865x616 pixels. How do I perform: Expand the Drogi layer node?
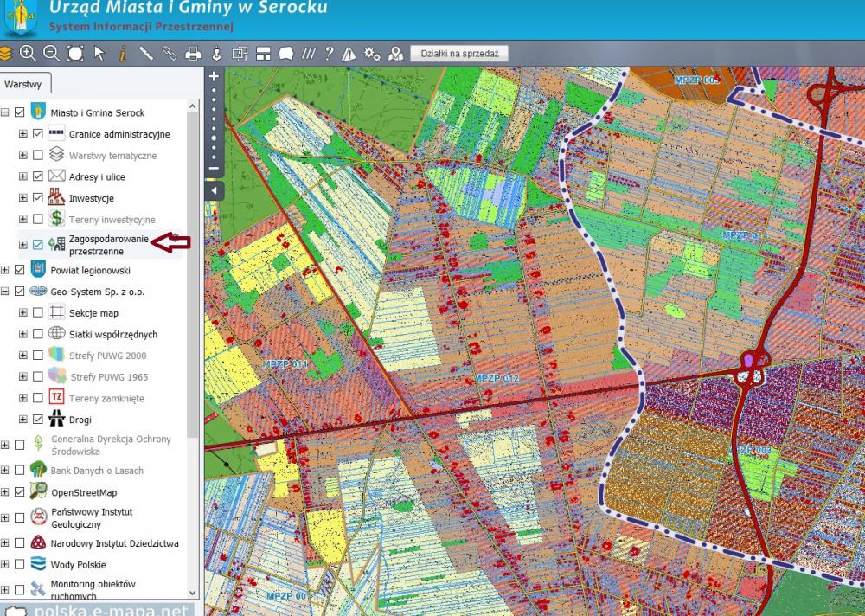[x=23, y=420]
